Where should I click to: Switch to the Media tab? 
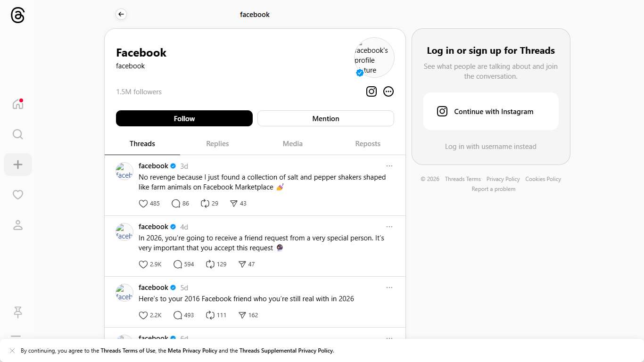[292, 144]
